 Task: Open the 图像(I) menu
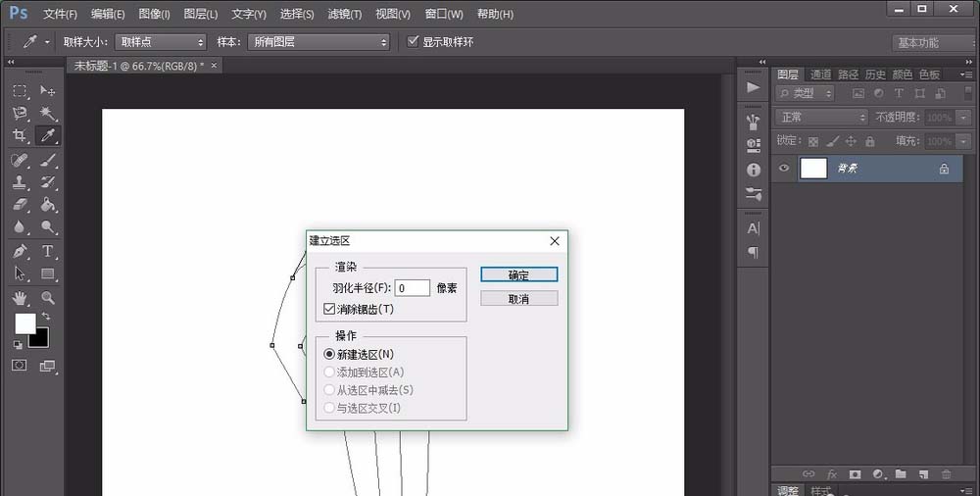[x=155, y=14]
